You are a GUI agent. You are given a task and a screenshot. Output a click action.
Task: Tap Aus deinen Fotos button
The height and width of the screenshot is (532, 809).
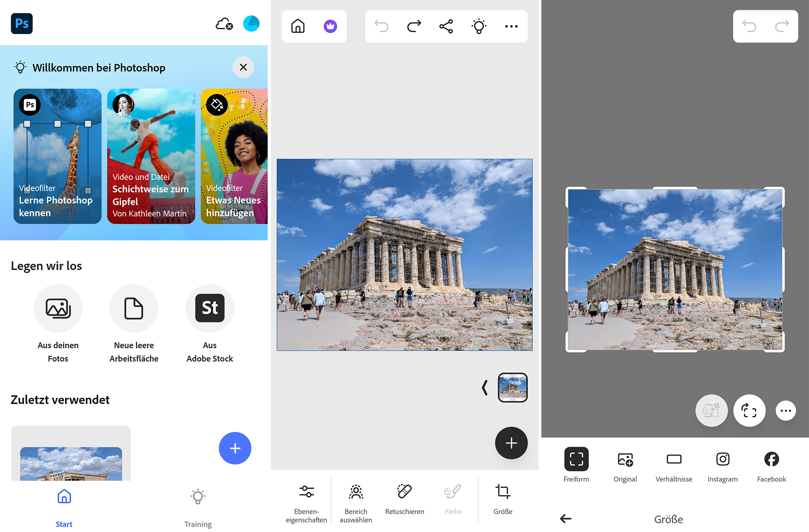pos(58,309)
